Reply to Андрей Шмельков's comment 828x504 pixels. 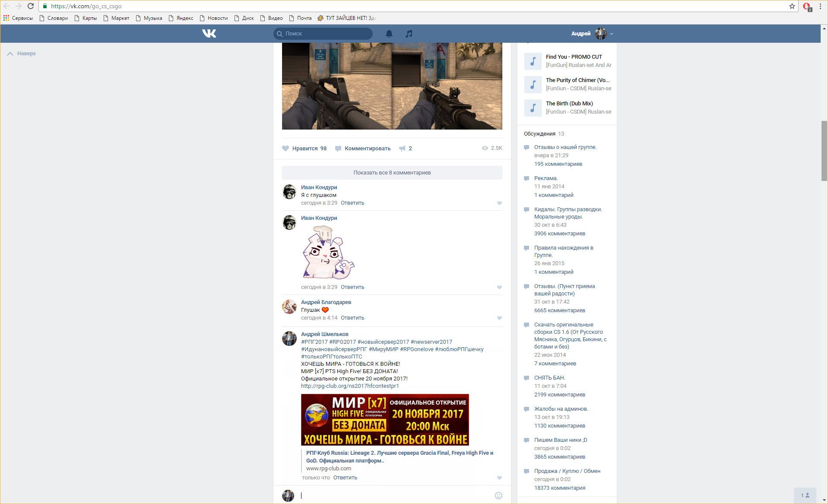pos(345,478)
